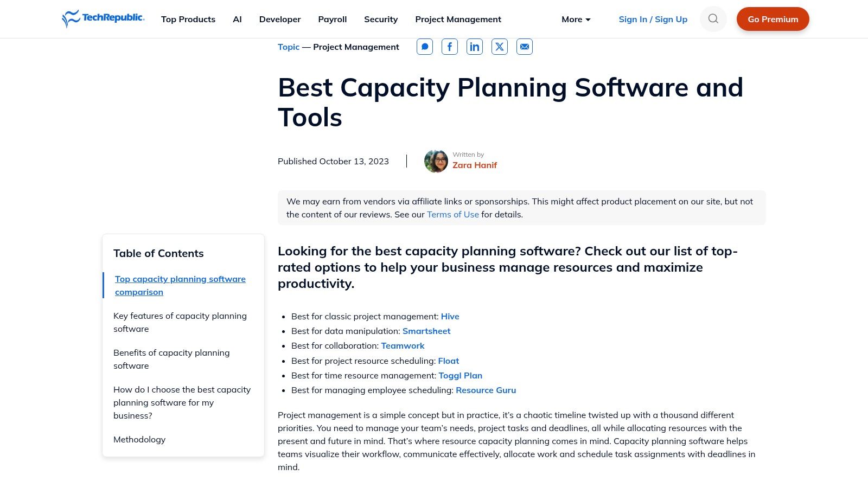The image size is (868, 488).
Task: Expand the More dropdown menu
Action: [x=576, y=19]
